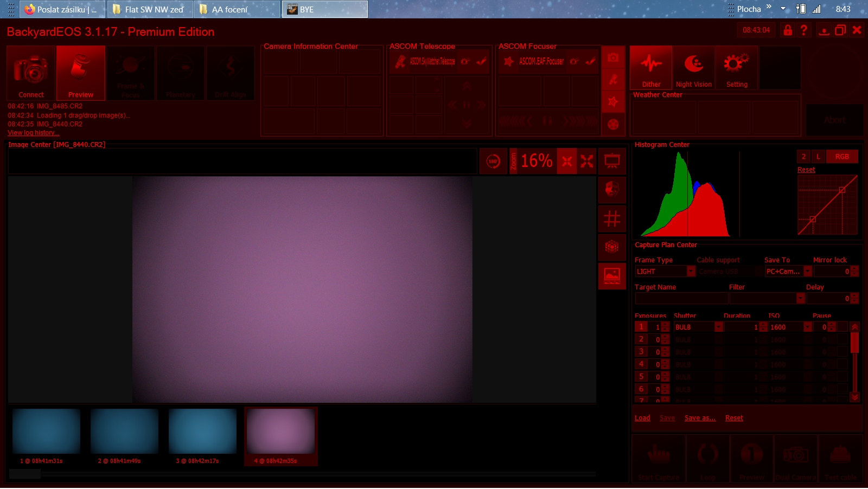Connect the ASCOM SkyWatcher telescope checkmark

click(481, 61)
